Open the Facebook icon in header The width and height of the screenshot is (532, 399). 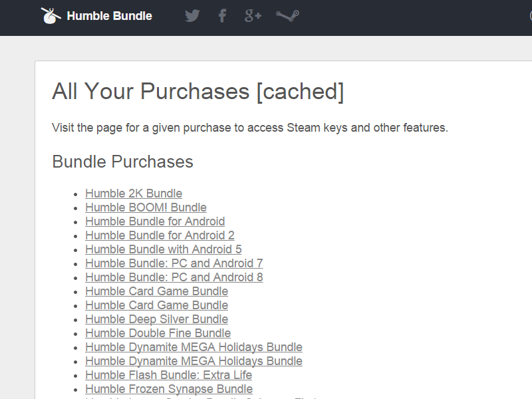(222, 15)
